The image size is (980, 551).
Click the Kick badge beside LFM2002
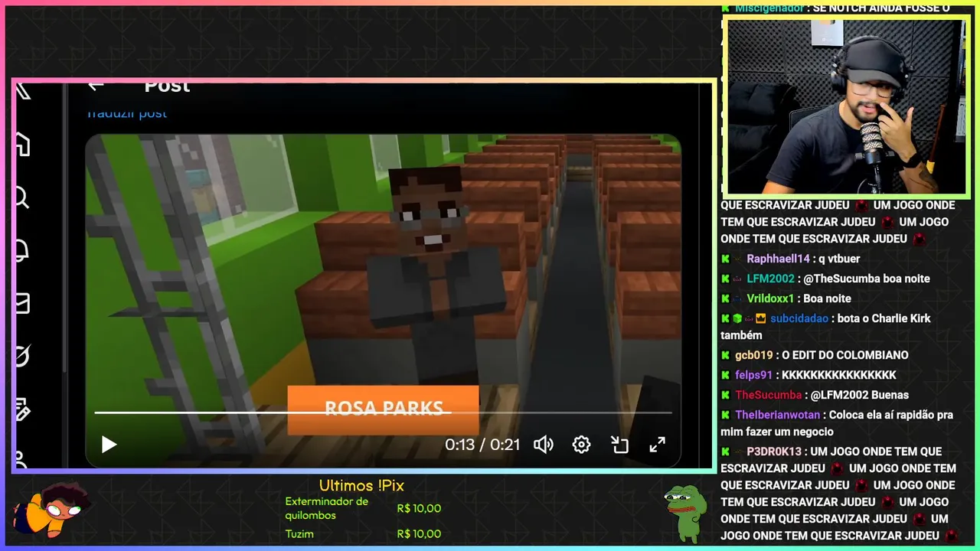[725, 279]
